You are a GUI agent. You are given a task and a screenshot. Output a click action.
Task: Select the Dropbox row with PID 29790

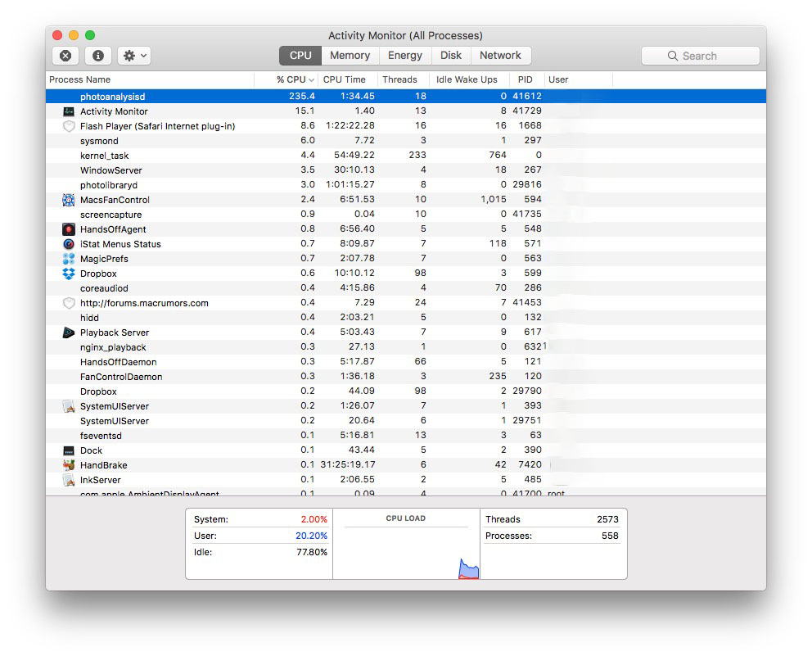406,391
